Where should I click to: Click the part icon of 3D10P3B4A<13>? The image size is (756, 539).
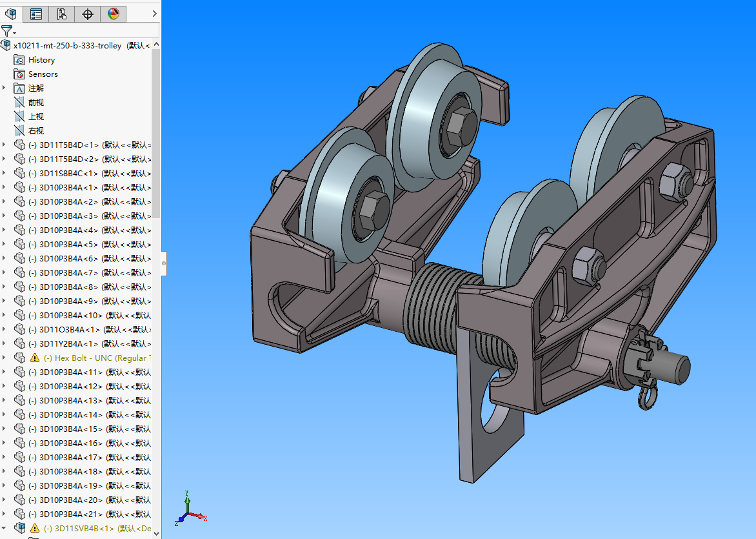point(19,400)
